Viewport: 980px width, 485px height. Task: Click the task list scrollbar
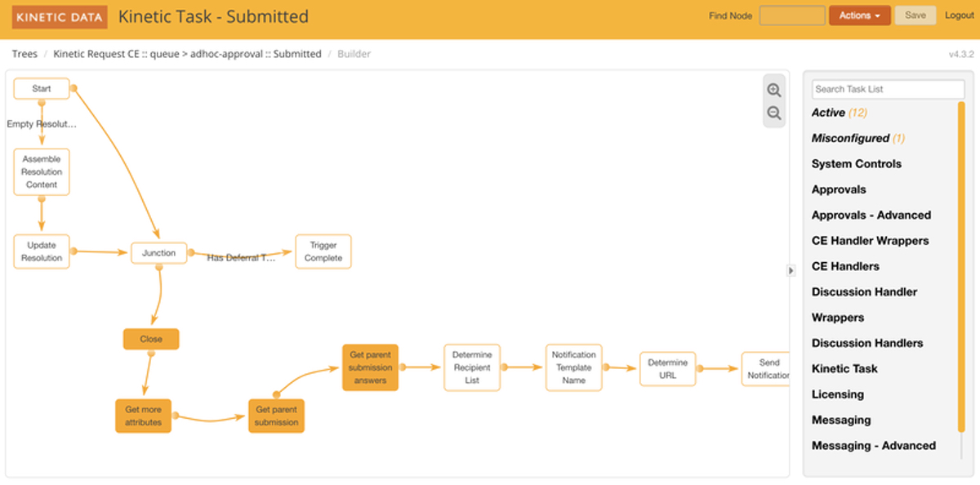(961, 265)
